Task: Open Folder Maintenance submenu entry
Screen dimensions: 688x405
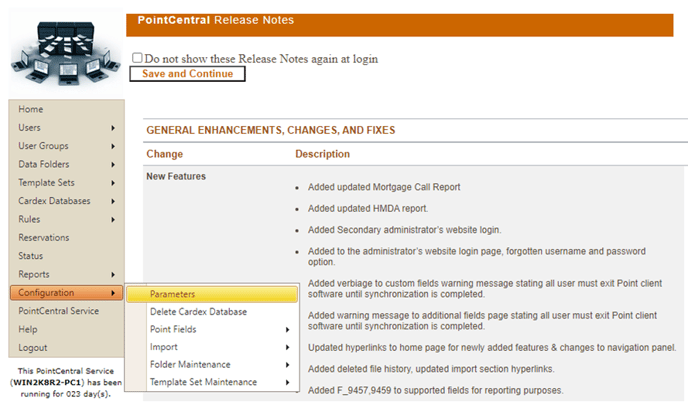Action: (x=190, y=364)
